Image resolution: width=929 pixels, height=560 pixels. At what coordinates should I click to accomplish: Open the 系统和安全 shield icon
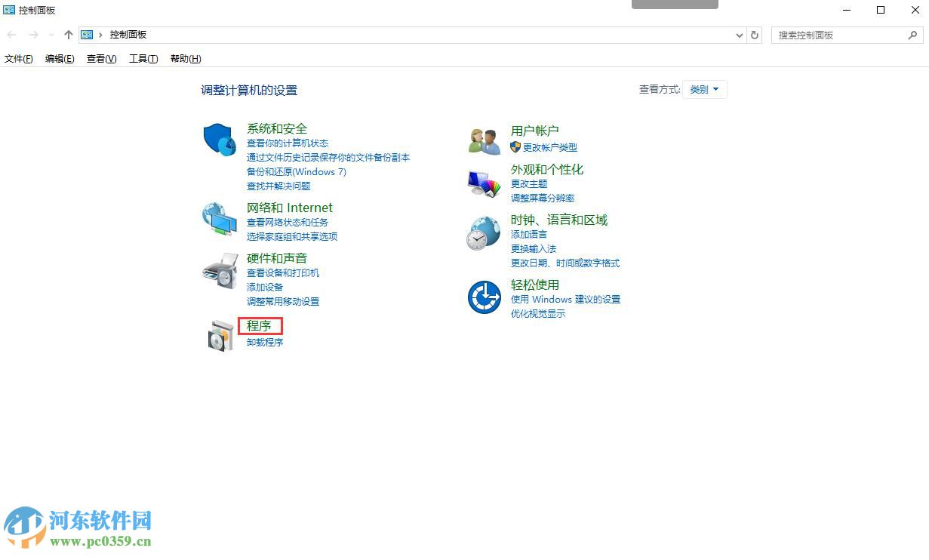pos(219,140)
